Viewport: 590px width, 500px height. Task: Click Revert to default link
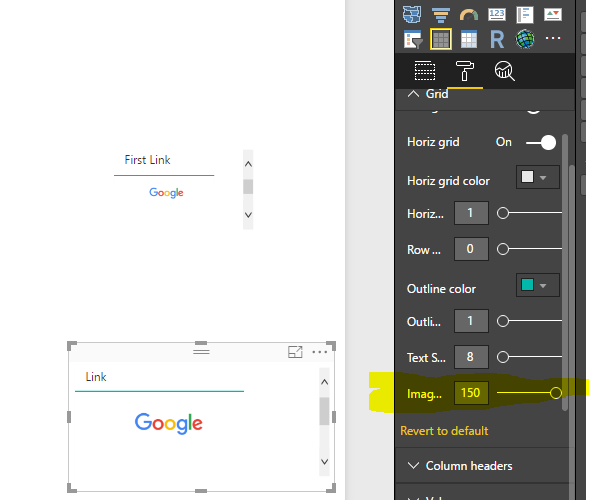coord(444,431)
